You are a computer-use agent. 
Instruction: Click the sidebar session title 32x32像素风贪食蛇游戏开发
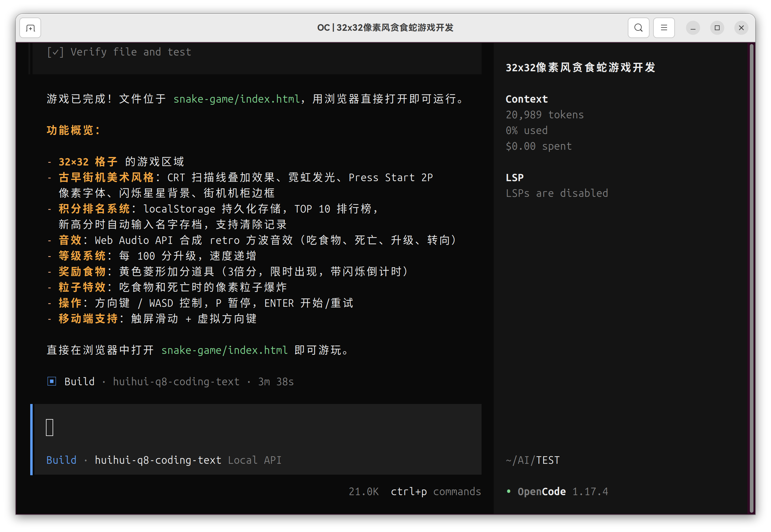581,68
